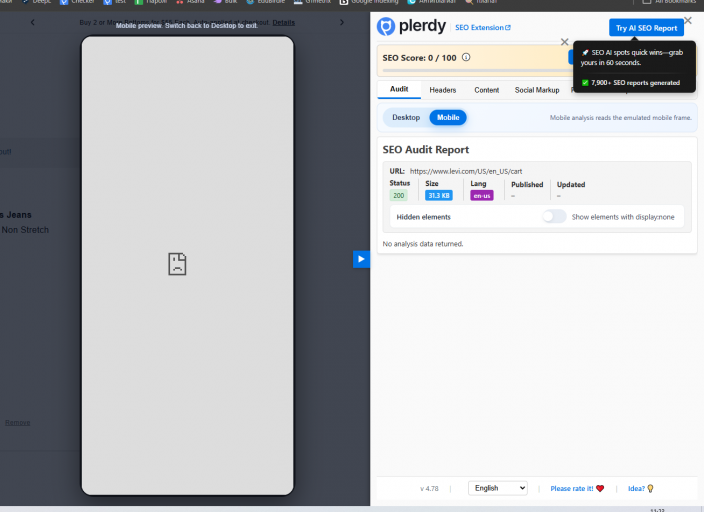Click the 7,900+ SEO reports generated checkmark
The height and width of the screenshot is (512, 704).
coord(585,83)
